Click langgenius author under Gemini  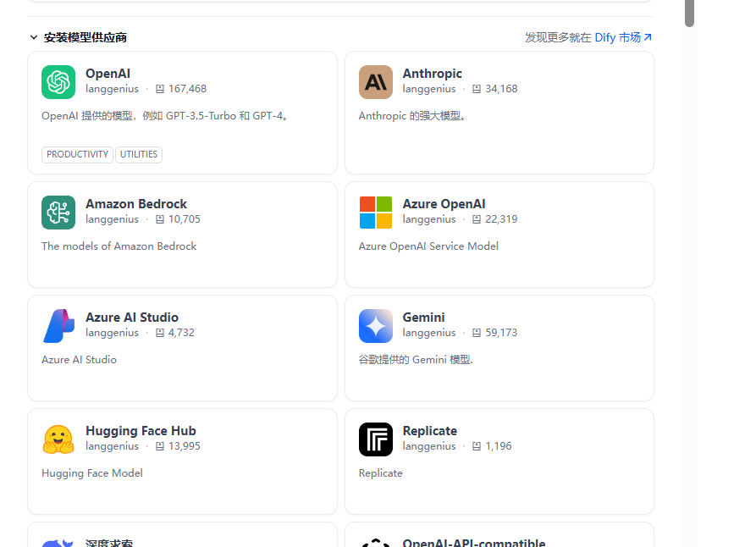429,333
